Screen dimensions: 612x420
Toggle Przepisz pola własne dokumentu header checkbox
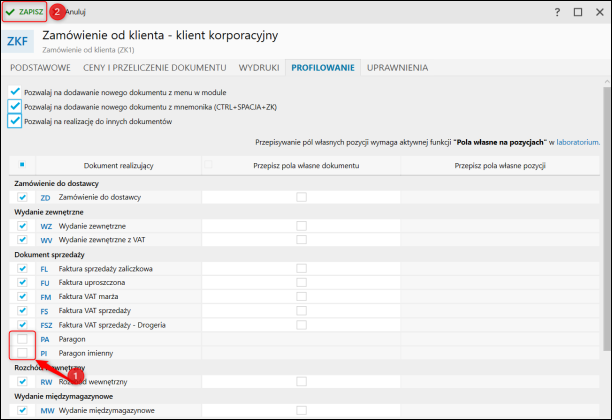(208, 164)
